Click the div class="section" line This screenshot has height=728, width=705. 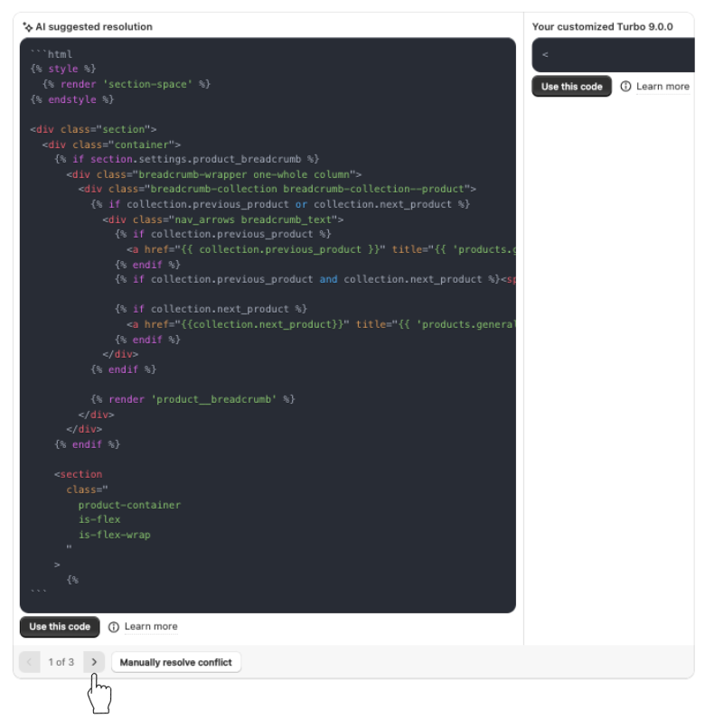(93, 129)
